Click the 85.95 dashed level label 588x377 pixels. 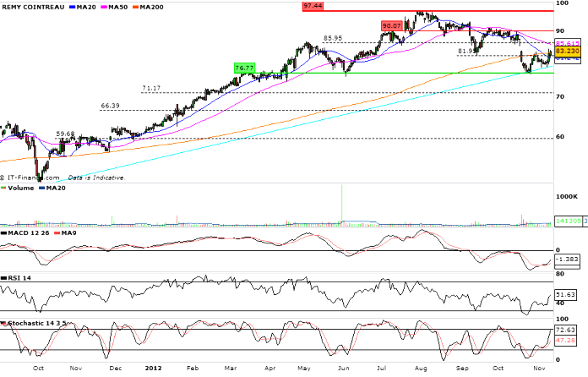(x=333, y=38)
